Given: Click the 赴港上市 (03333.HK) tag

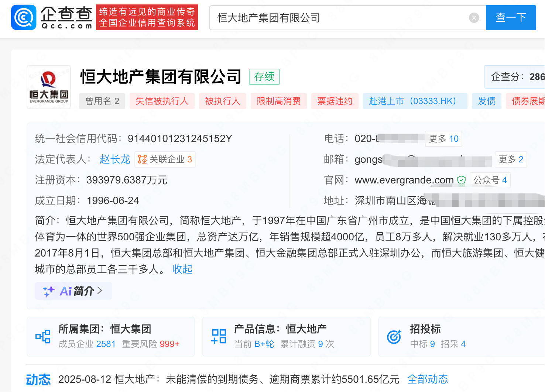Looking at the screenshot, I should pyautogui.click(x=415, y=101).
